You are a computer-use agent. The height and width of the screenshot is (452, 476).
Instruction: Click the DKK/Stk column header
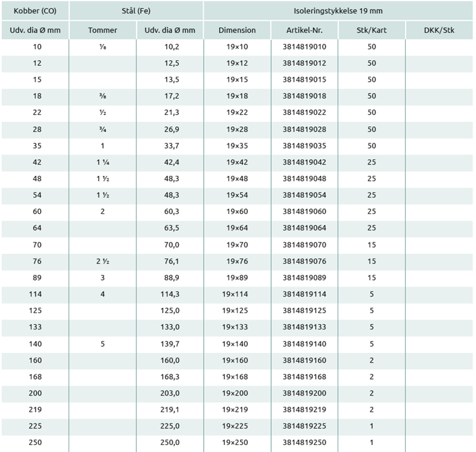(x=439, y=30)
